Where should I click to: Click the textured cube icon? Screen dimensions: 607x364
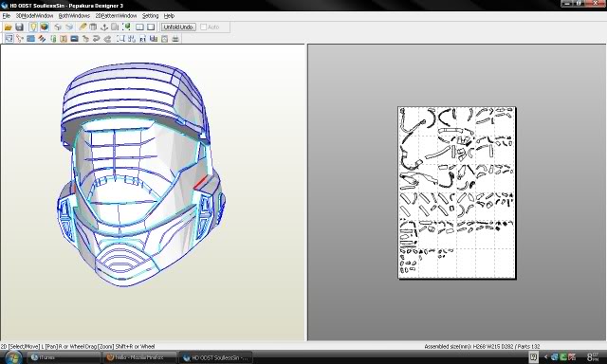tap(45, 27)
